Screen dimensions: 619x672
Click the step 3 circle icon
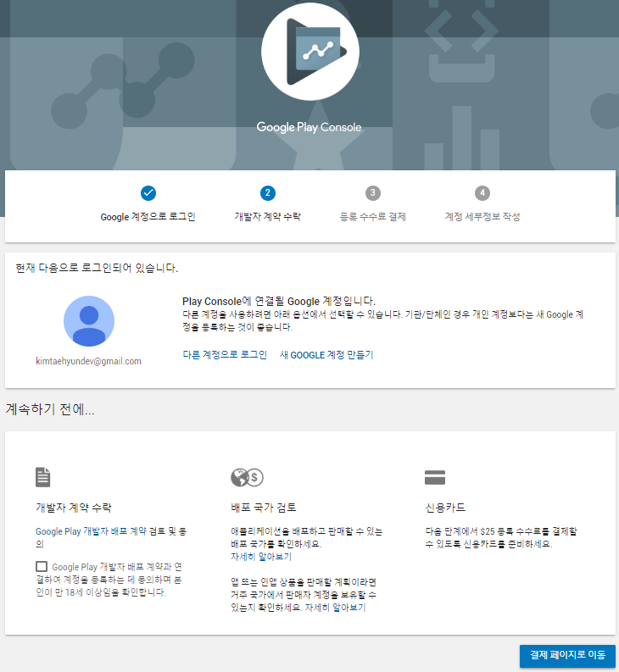coord(373,193)
